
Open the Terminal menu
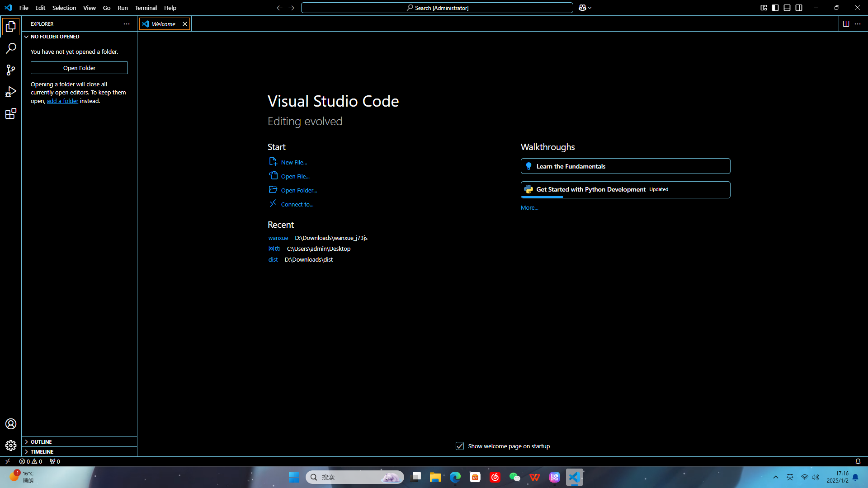pos(146,8)
